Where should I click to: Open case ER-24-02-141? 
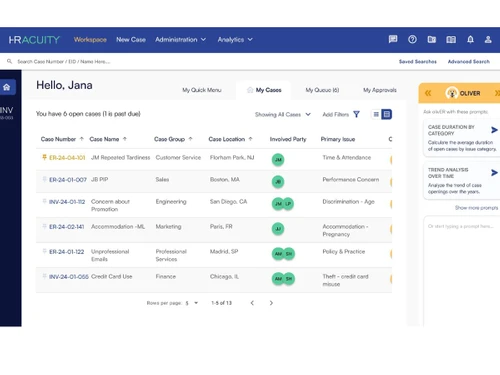pyautogui.click(x=66, y=227)
